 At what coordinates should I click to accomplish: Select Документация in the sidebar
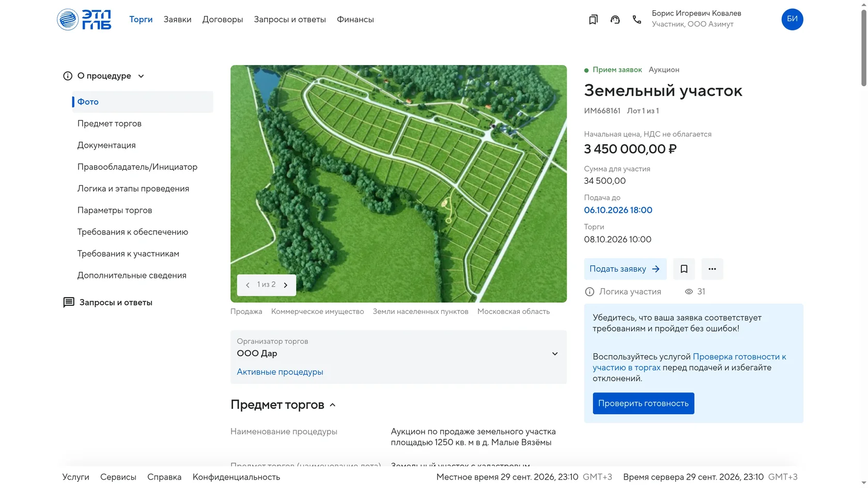click(106, 145)
